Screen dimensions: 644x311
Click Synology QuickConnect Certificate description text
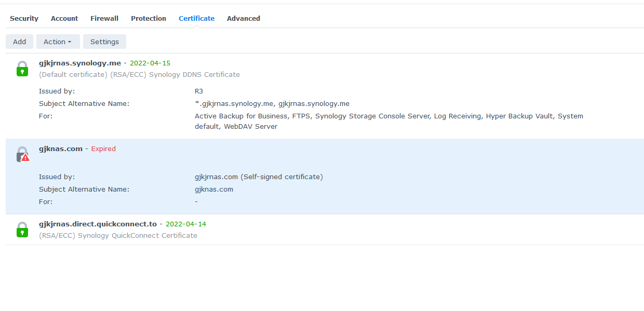[118, 235]
